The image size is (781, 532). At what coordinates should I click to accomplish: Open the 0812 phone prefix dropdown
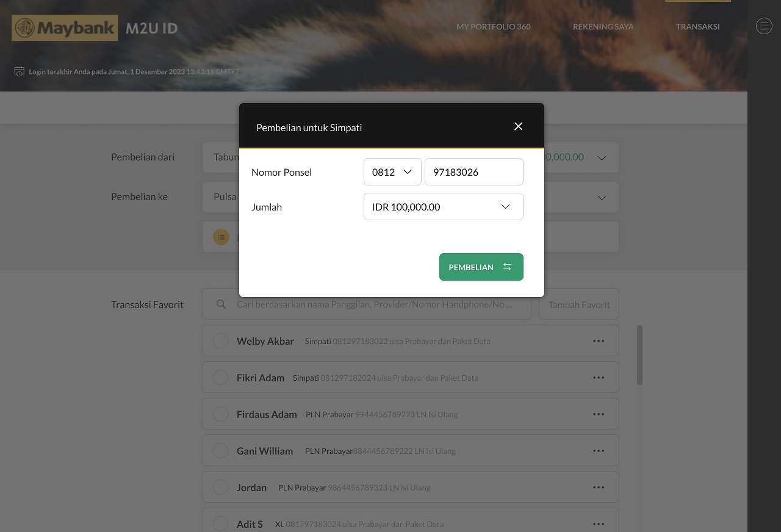392,172
